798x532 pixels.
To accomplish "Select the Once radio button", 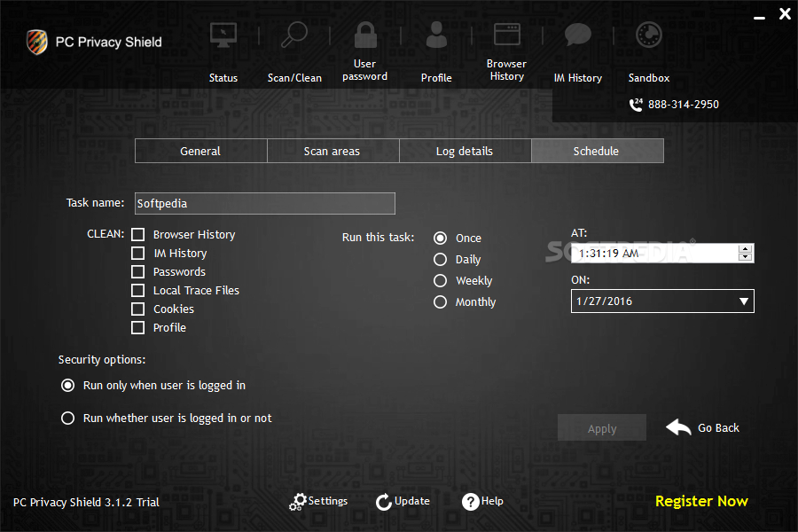I will (x=440, y=239).
